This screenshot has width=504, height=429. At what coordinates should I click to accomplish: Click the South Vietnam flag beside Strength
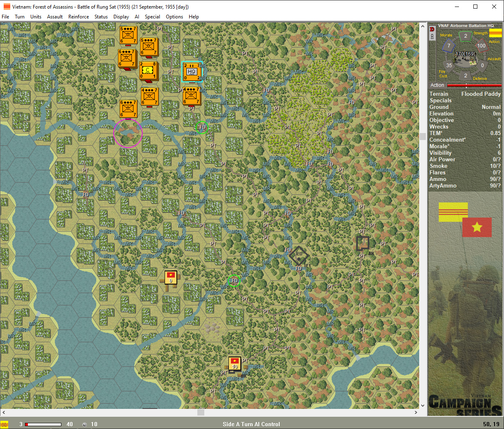click(495, 33)
